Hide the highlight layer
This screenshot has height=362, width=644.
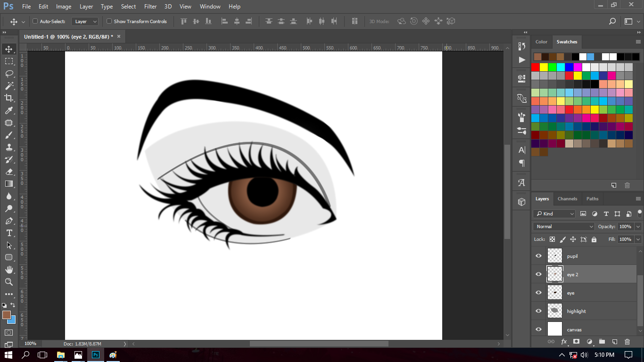tap(538, 311)
